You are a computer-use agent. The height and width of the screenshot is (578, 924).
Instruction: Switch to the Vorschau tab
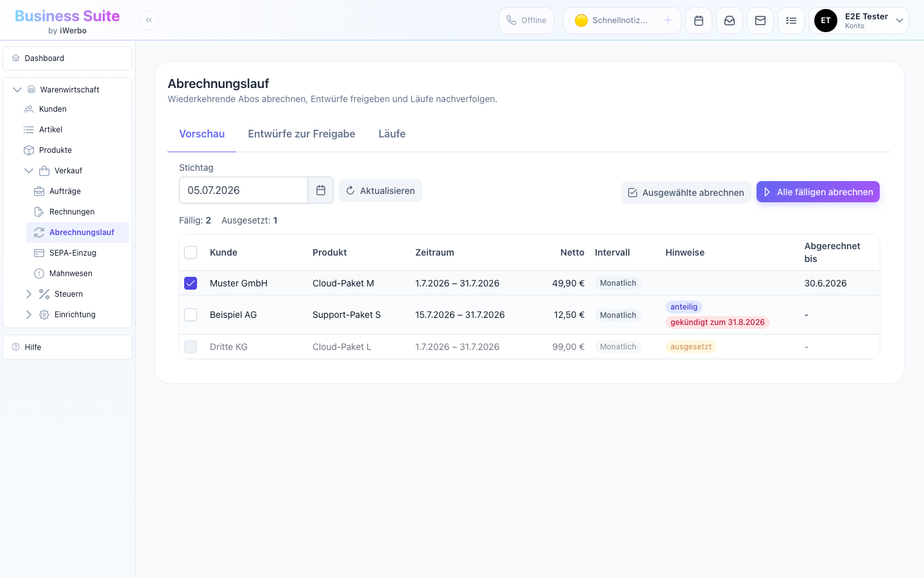tap(202, 134)
